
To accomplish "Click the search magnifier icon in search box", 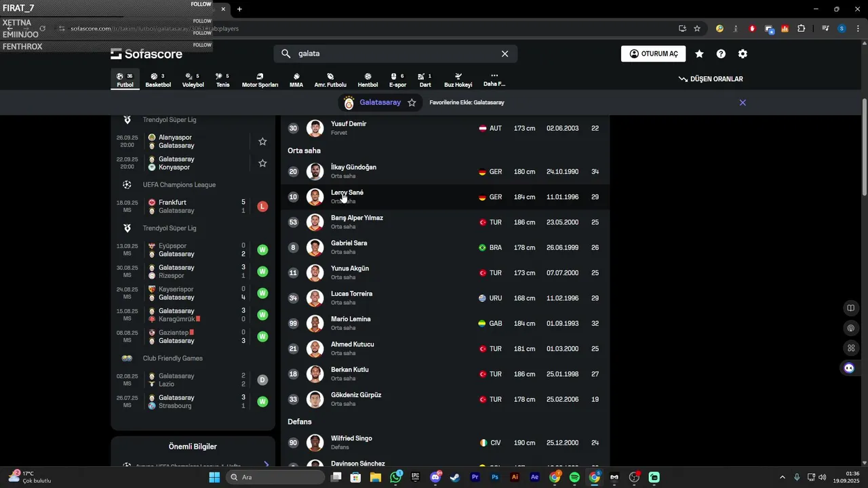I will pyautogui.click(x=286, y=54).
